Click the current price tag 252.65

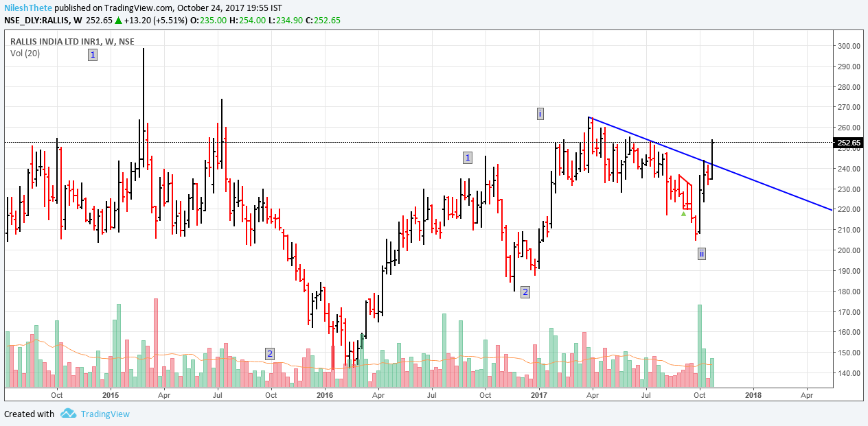point(849,143)
